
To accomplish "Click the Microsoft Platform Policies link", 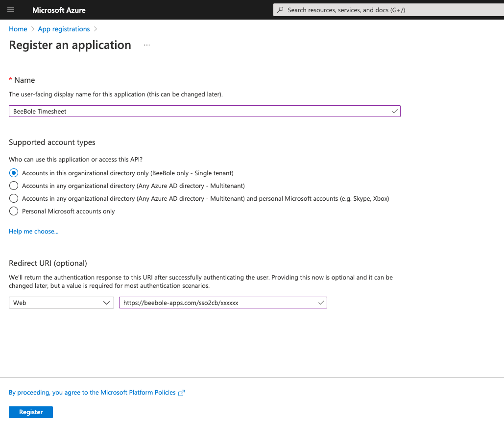I will (x=130, y=392).
